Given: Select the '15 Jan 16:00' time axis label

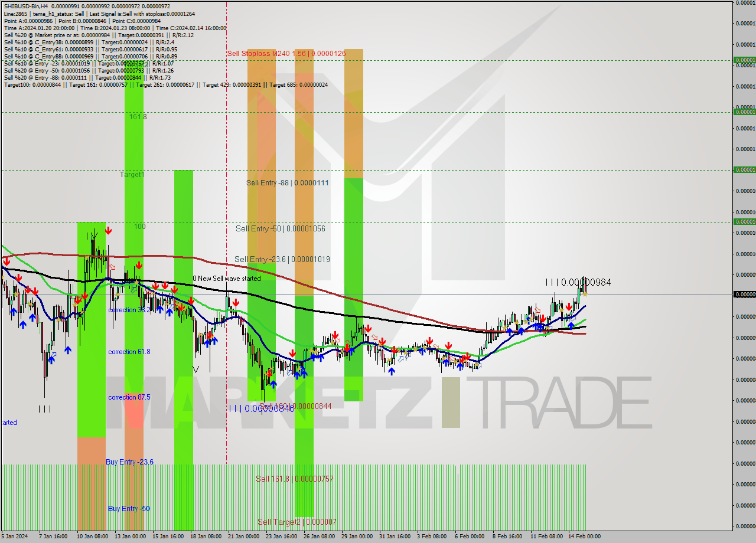Looking at the screenshot, I should (168, 537).
